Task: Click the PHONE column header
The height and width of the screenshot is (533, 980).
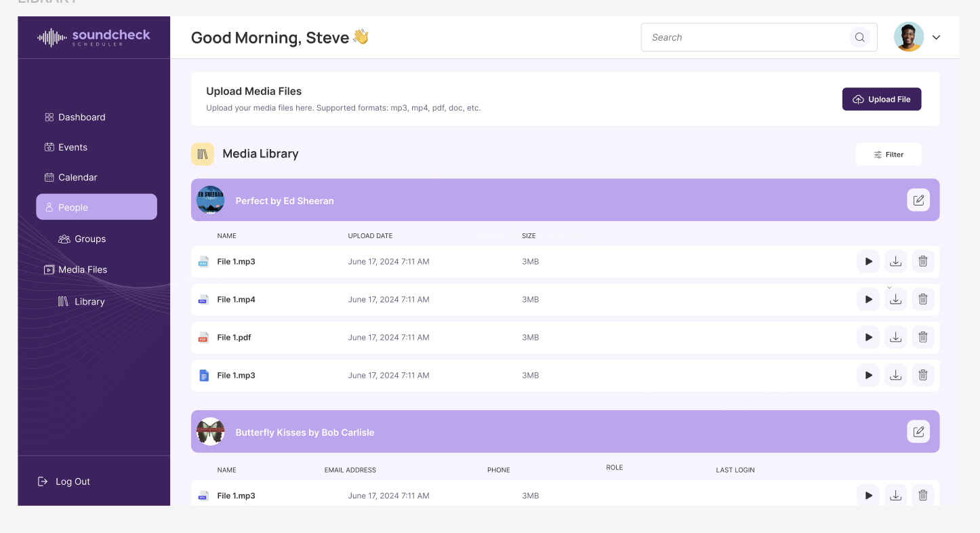Action: (x=498, y=470)
